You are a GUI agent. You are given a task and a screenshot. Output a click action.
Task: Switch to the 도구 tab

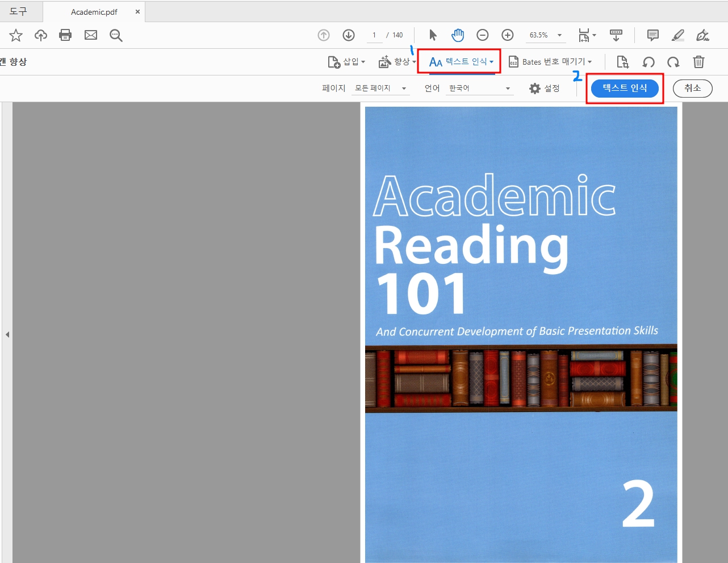tap(18, 11)
